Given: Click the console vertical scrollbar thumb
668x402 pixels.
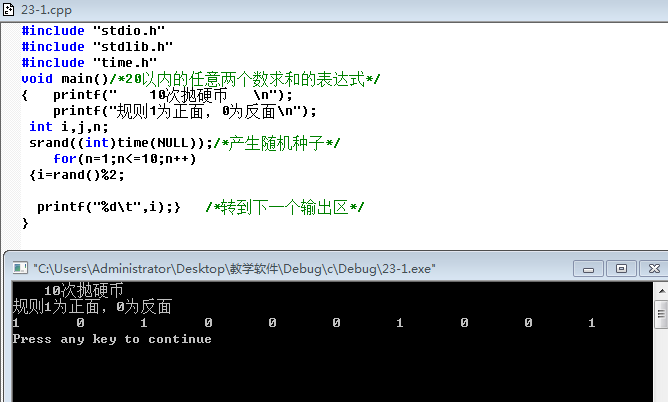Looking at the screenshot, I should click(x=661, y=314).
